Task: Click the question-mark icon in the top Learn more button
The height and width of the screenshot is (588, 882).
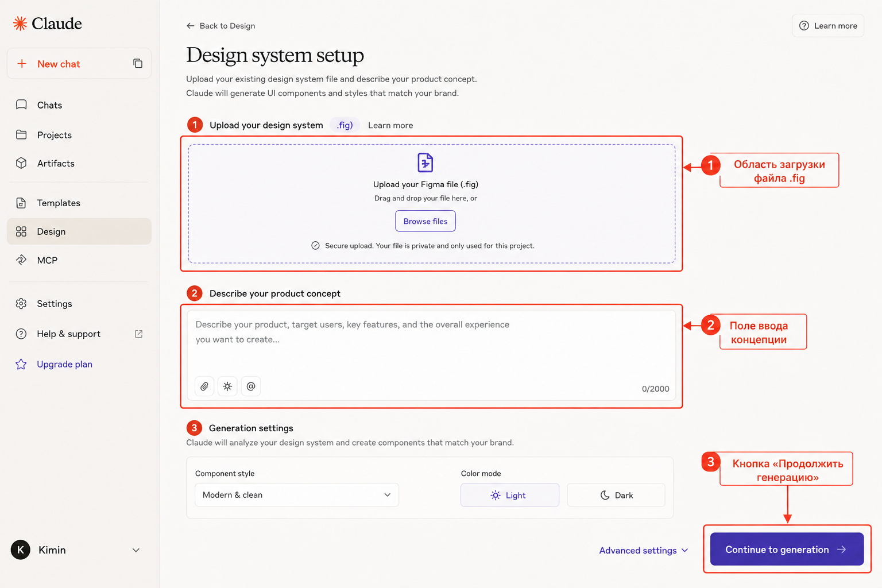Action: click(804, 26)
